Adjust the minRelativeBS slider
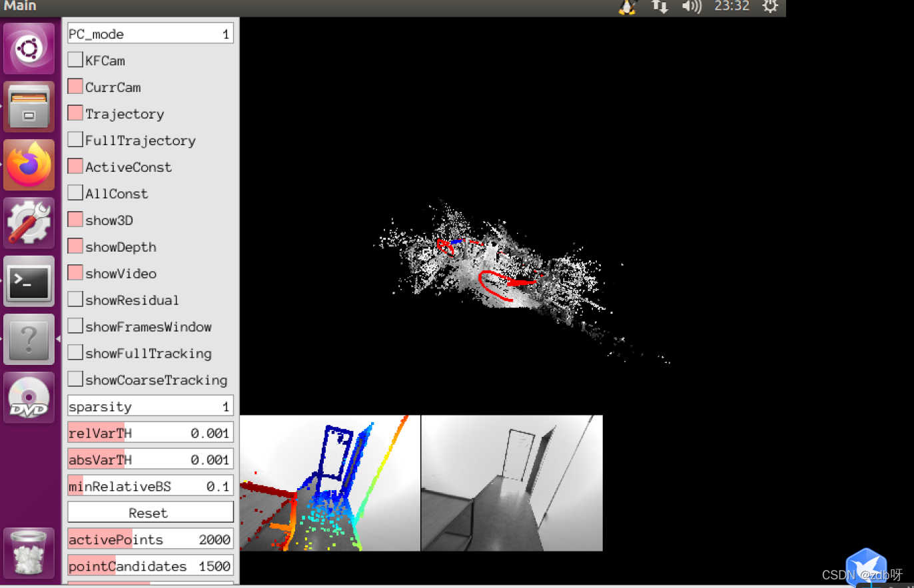The image size is (914, 588). pos(151,486)
